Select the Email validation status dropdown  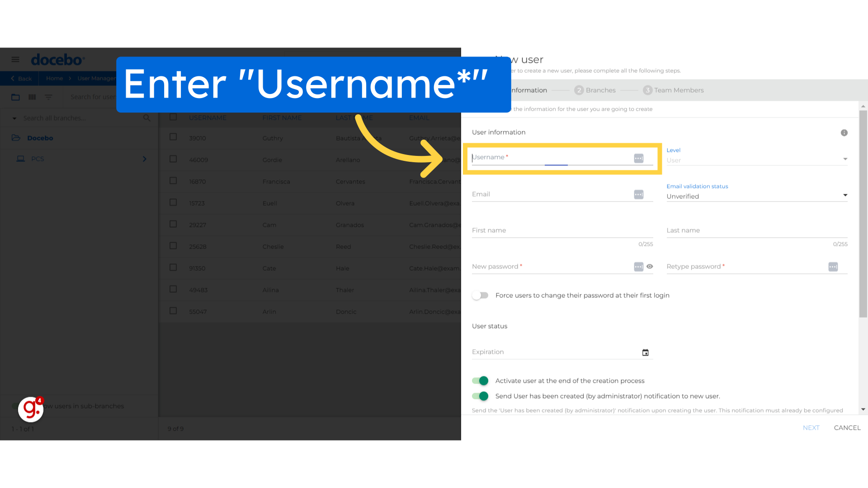757,196
